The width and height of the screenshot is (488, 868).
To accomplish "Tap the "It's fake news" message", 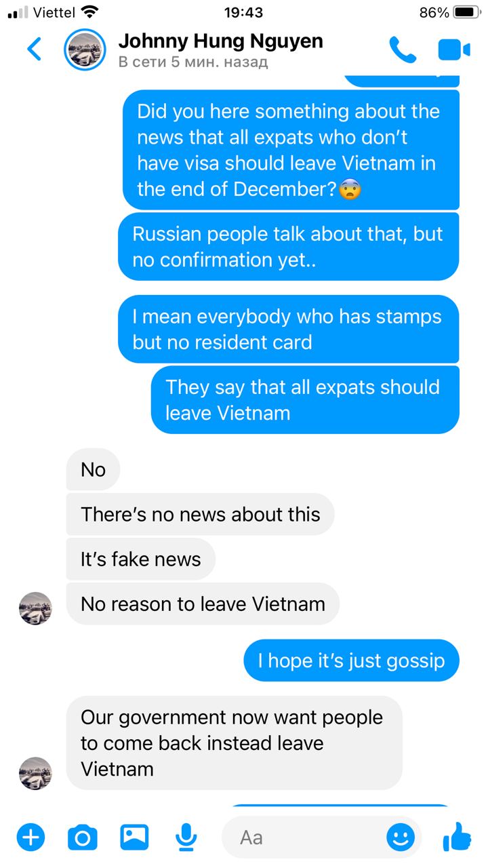I will pos(141,559).
